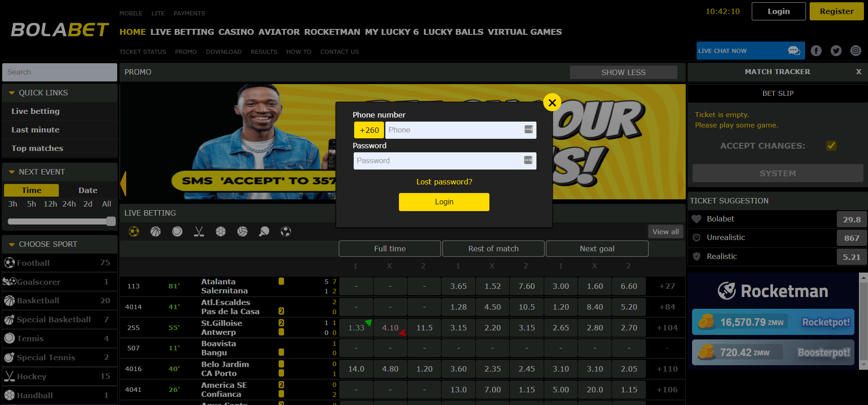Click the Register button in the header

836,11
